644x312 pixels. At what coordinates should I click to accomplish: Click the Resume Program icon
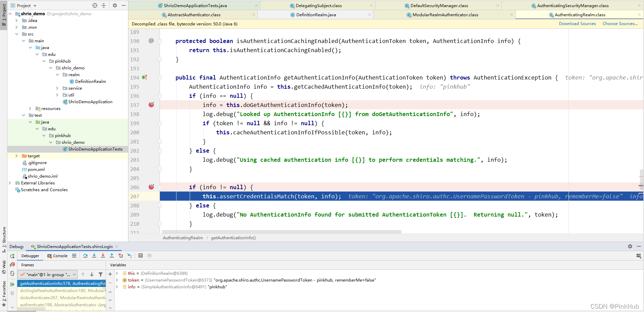click(x=12, y=285)
